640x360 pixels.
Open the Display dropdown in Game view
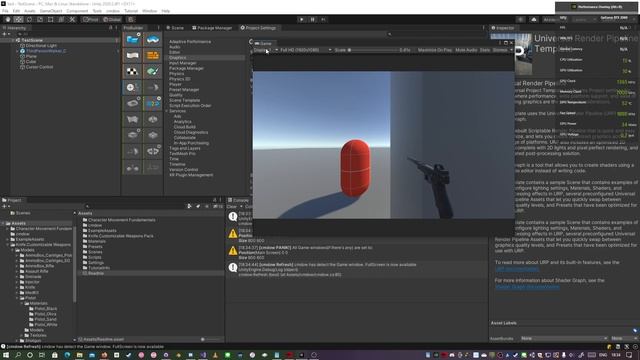[x=266, y=50]
